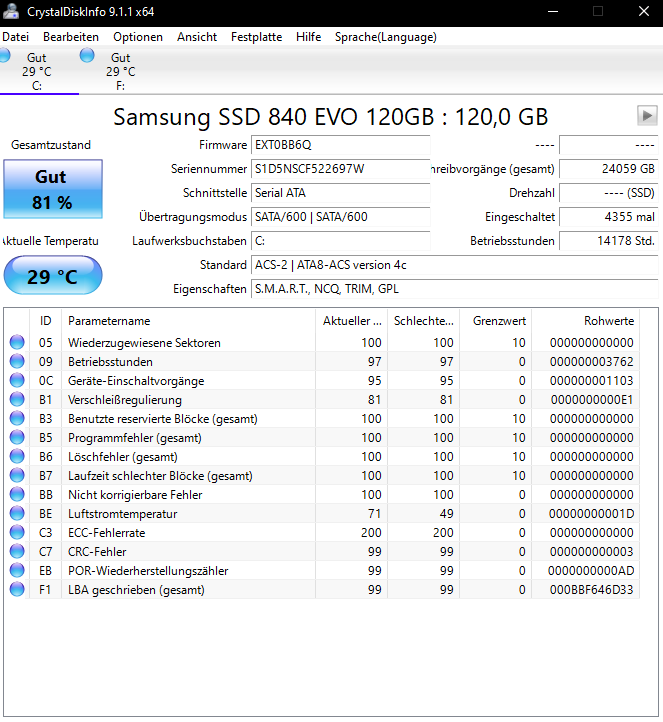Click the Aktueller ... column header
Viewport: 663px width, 722px height.
352,320
